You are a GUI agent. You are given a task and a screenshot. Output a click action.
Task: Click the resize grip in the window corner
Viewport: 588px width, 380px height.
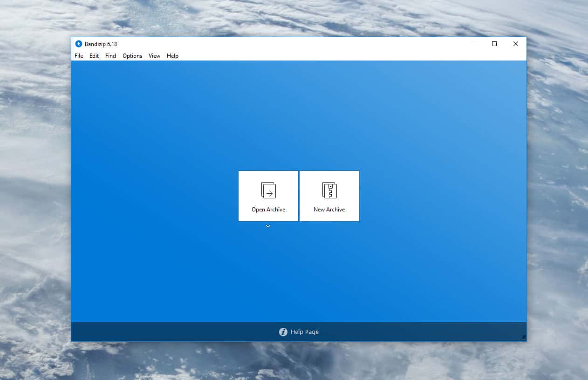tap(523, 338)
